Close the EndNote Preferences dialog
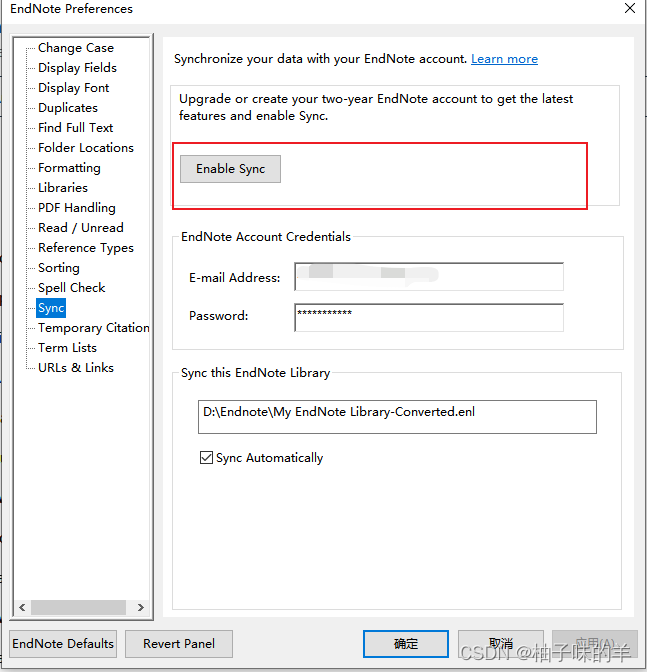 (630, 8)
